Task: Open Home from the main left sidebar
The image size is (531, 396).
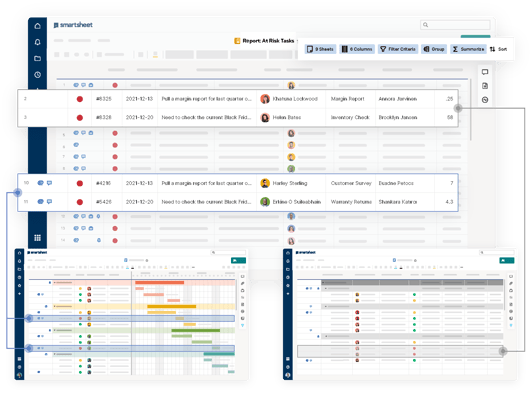Action: tap(38, 26)
